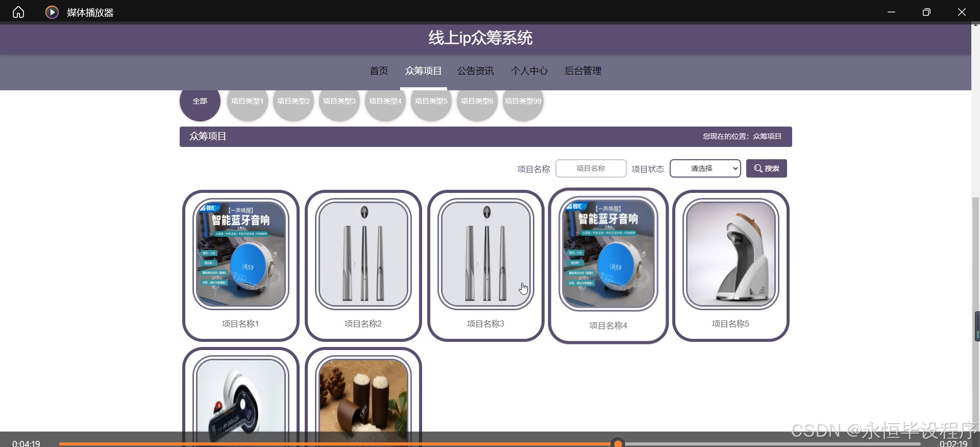Screen dimensions: 980x447
Task: Open 项目名称2 product thumbnail
Action: (x=363, y=254)
